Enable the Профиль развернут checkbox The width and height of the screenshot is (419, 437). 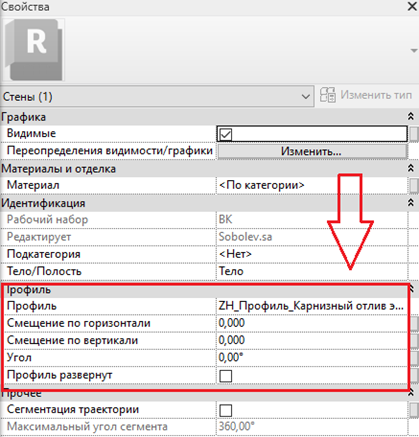click(x=226, y=376)
